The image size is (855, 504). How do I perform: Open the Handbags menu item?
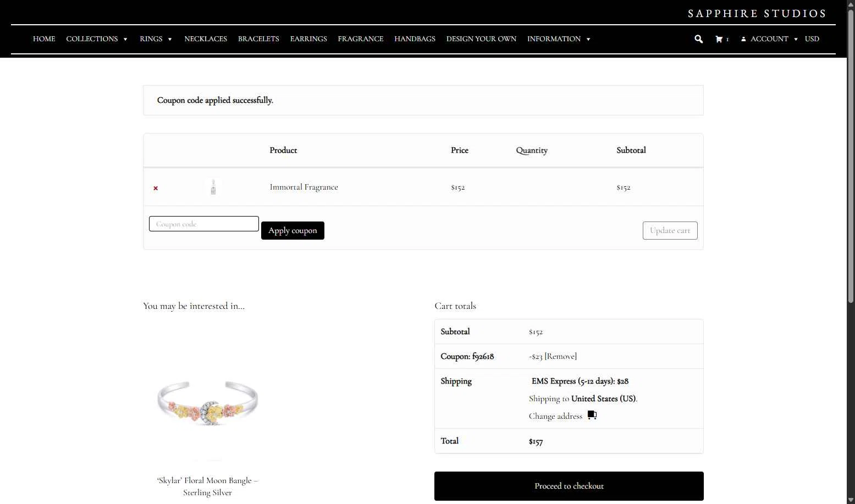click(x=415, y=39)
